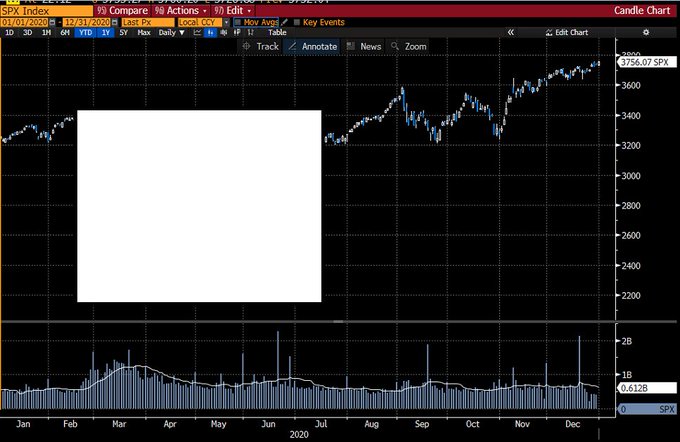Activate the Zoom magnifier tool
Image resolution: width=680 pixels, height=442 pixels.
coord(409,46)
